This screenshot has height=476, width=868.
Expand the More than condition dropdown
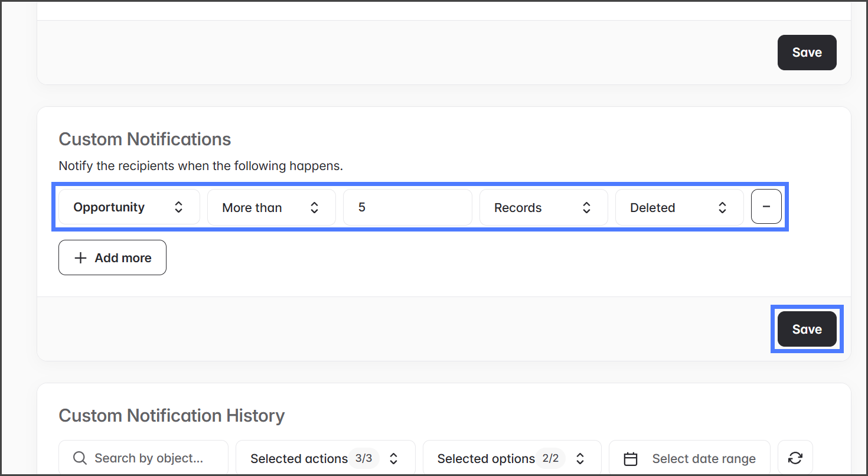point(271,207)
